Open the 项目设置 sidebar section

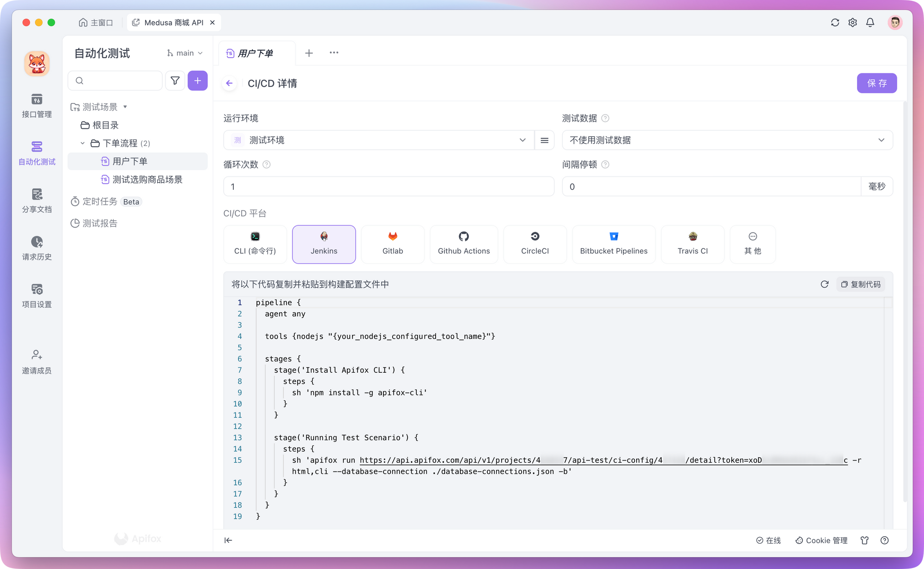tap(37, 296)
